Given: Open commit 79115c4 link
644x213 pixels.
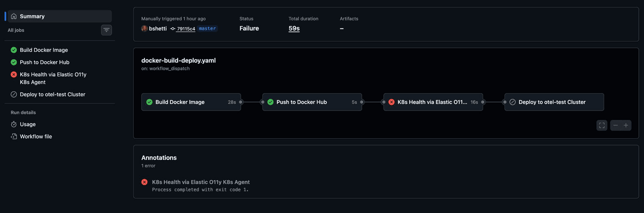Looking at the screenshot, I should pos(186,28).
